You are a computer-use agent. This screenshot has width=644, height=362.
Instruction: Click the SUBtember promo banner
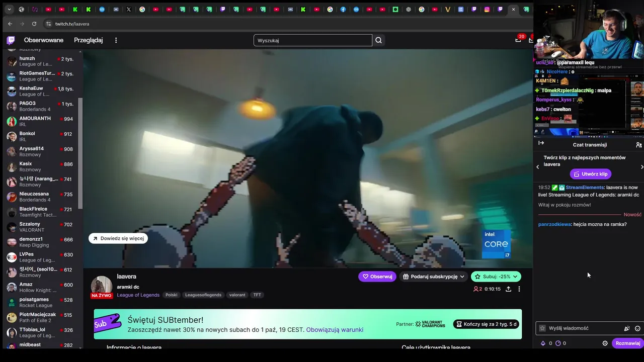click(x=307, y=324)
